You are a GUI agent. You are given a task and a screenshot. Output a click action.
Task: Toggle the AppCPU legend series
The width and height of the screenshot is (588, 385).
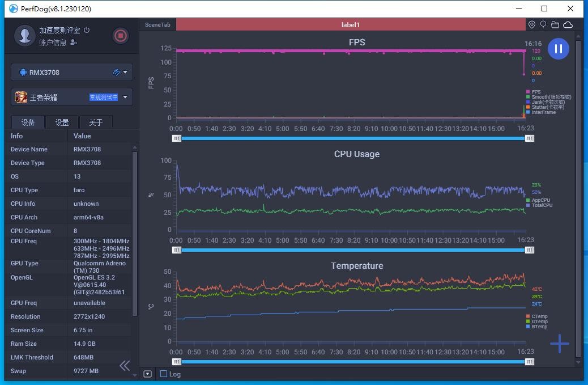coord(540,200)
